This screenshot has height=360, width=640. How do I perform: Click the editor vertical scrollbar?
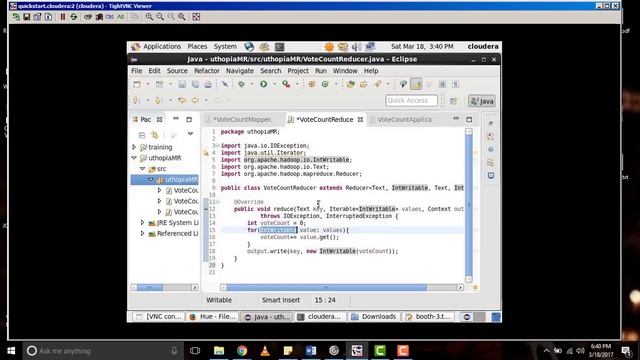coord(469,205)
